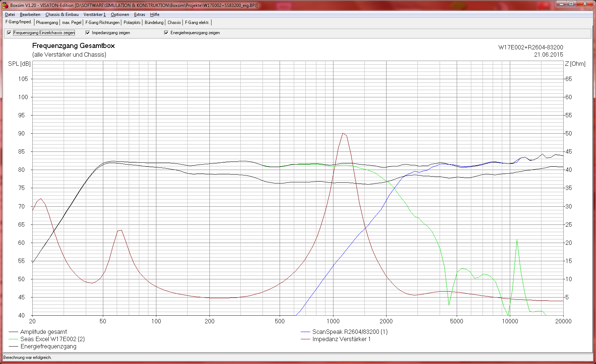The height and width of the screenshot is (364, 596).
Task: Switch to F-Gang elektr. tab
Action: (197, 23)
